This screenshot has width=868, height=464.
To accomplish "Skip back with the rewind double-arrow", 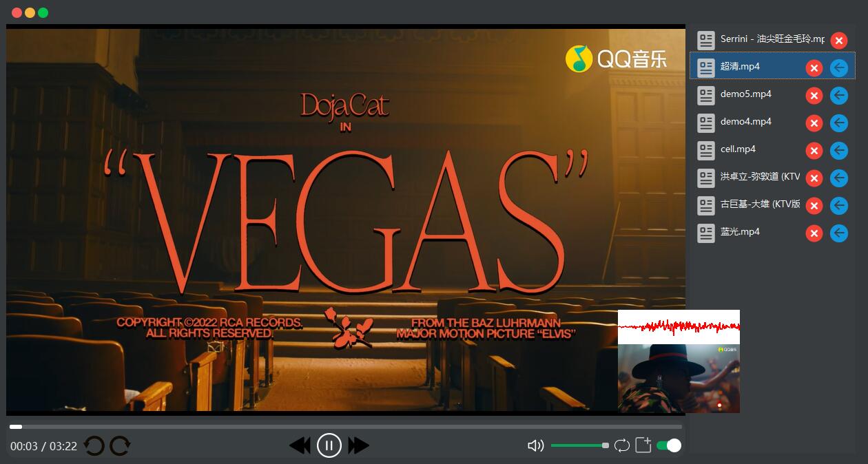I will pos(300,445).
